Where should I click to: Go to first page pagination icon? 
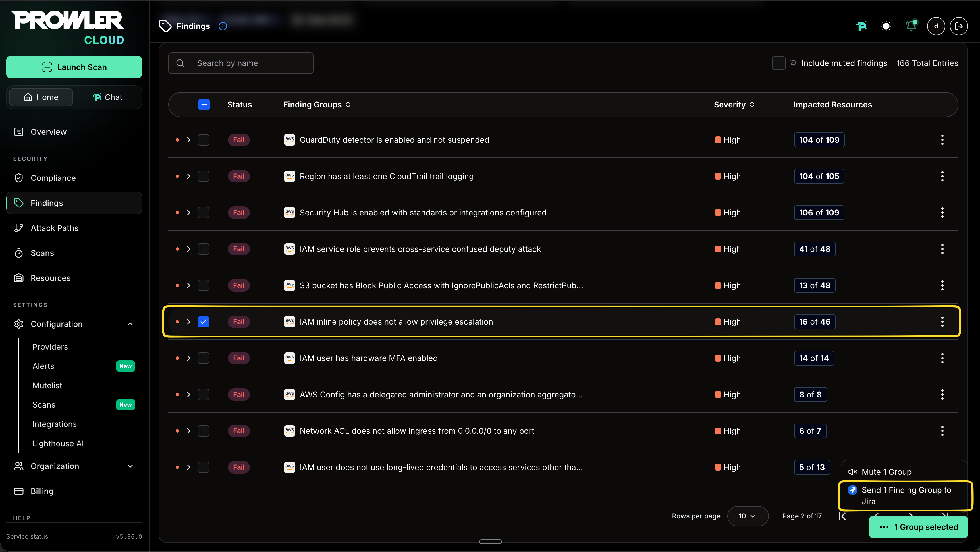pos(843,516)
